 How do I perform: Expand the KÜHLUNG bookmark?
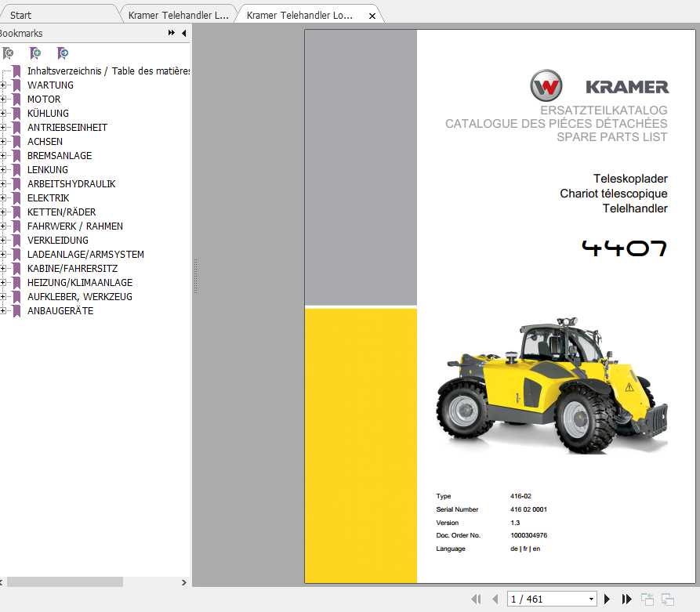coord(2,114)
